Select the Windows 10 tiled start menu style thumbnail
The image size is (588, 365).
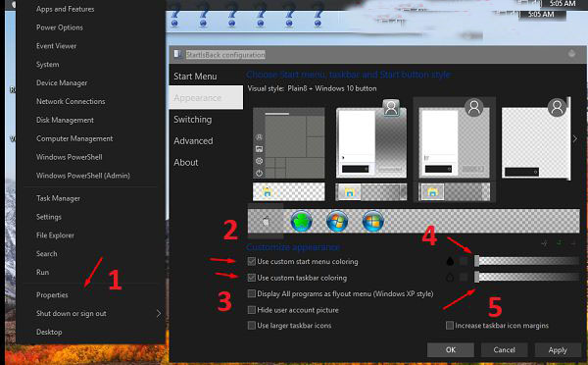289,143
